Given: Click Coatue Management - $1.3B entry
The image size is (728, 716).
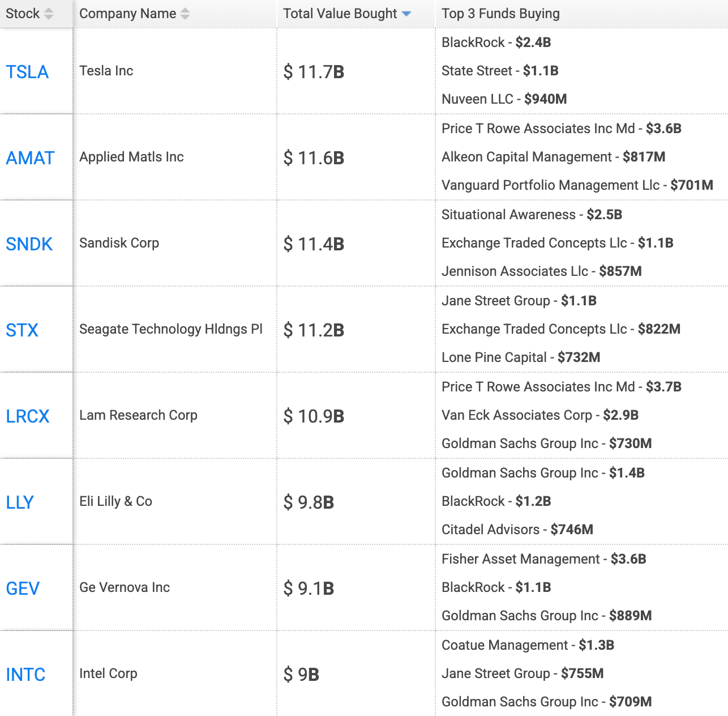Looking at the screenshot, I should pos(528,645).
